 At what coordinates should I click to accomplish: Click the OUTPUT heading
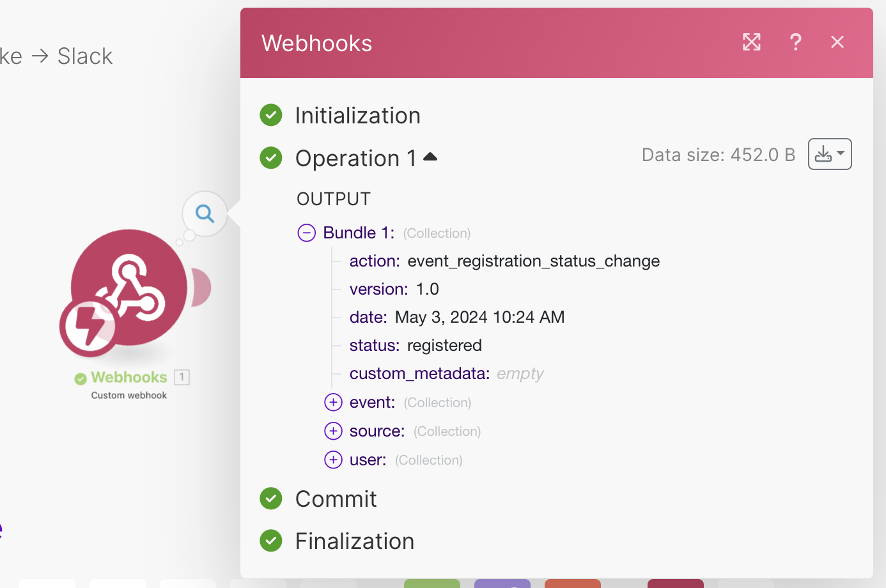[x=334, y=199]
